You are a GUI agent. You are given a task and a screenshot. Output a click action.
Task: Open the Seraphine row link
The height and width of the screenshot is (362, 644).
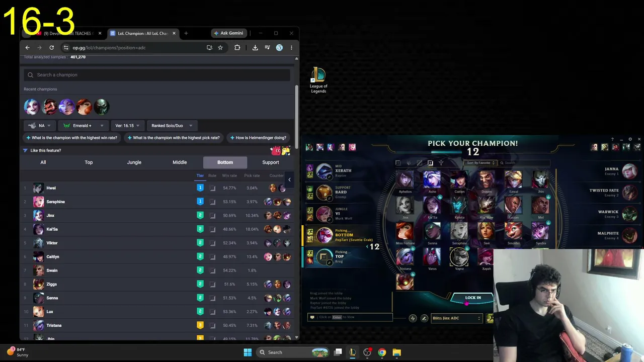[56, 202]
